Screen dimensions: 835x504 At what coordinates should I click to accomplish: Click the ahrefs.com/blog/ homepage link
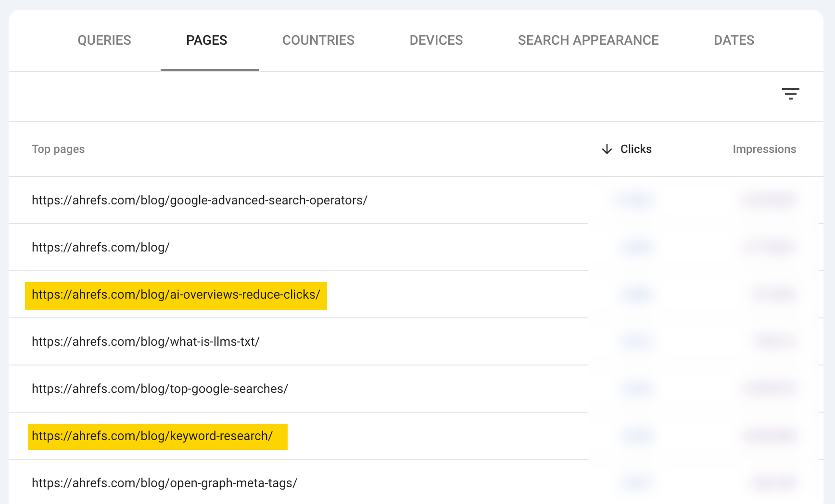pyautogui.click(x=101, y=247)
